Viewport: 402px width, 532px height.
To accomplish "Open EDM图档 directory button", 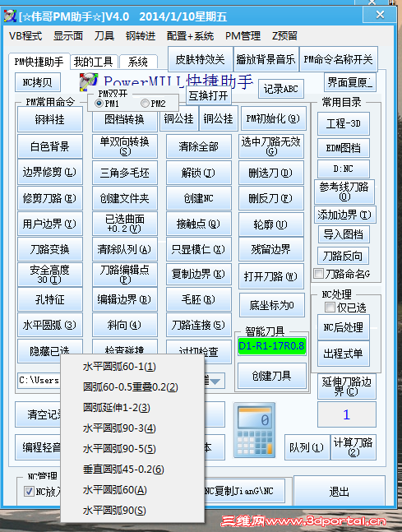I will (x=344, y=148).
